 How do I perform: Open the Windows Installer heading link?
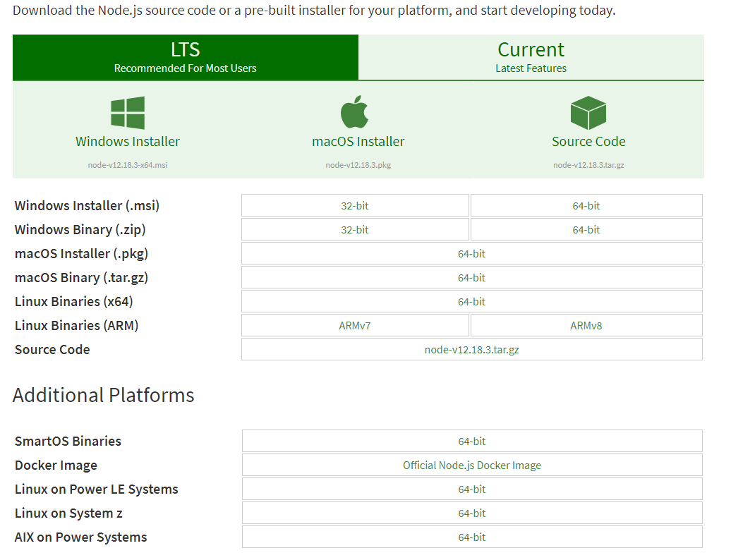tap(128, 141)
